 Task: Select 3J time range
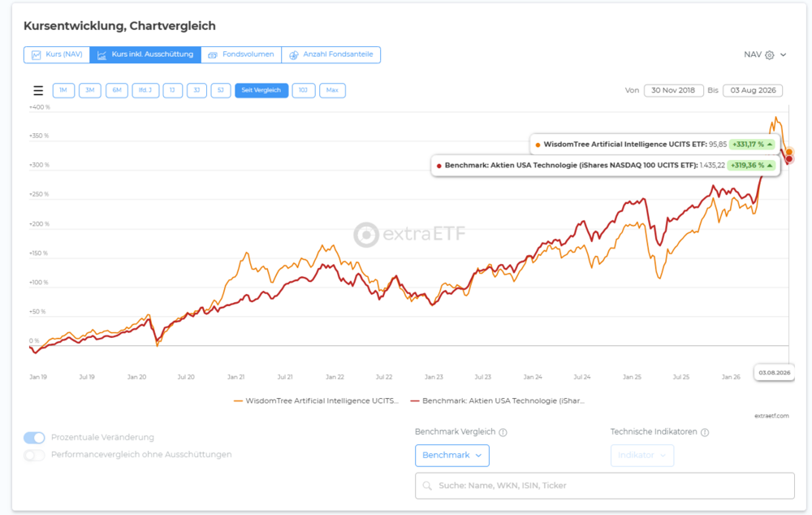click(x=197, y=90)
